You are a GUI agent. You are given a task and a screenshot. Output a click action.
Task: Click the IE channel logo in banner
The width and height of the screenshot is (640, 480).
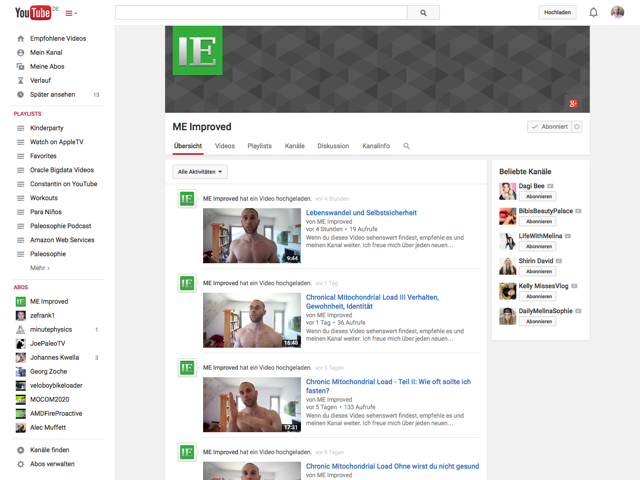198,51
